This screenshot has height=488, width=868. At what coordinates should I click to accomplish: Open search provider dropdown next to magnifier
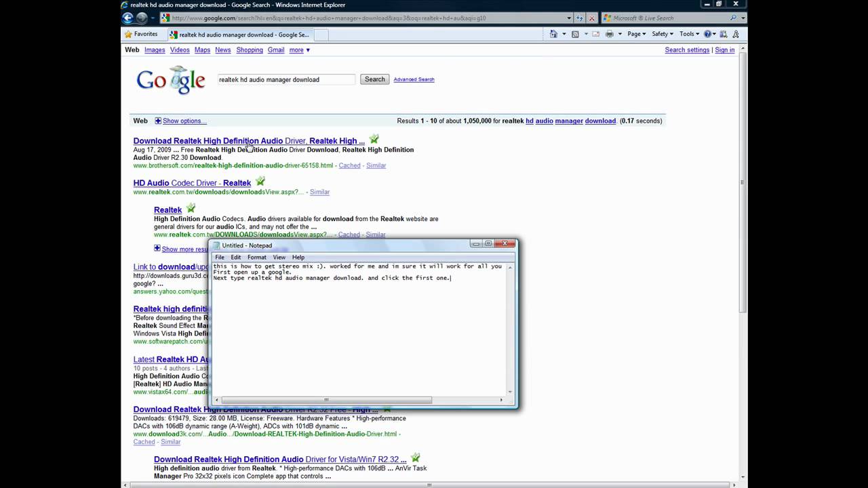(743, 18)
